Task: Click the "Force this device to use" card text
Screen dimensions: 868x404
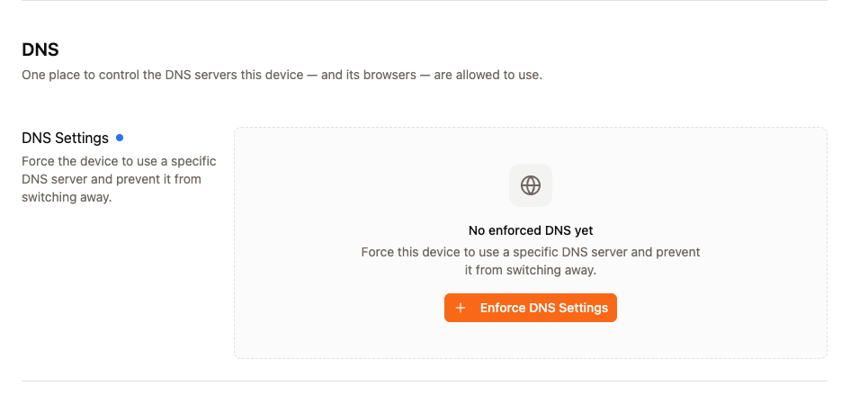Action: point(531,261)
